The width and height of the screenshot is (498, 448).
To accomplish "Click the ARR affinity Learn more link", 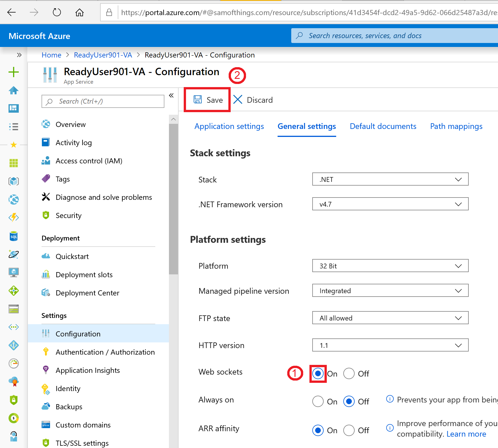I will pos(466,434).
